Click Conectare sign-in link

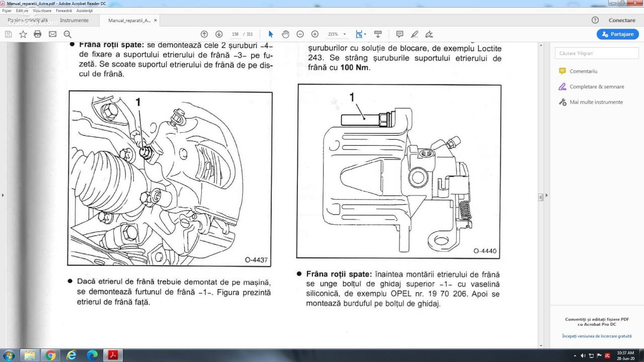click(622, 20)
